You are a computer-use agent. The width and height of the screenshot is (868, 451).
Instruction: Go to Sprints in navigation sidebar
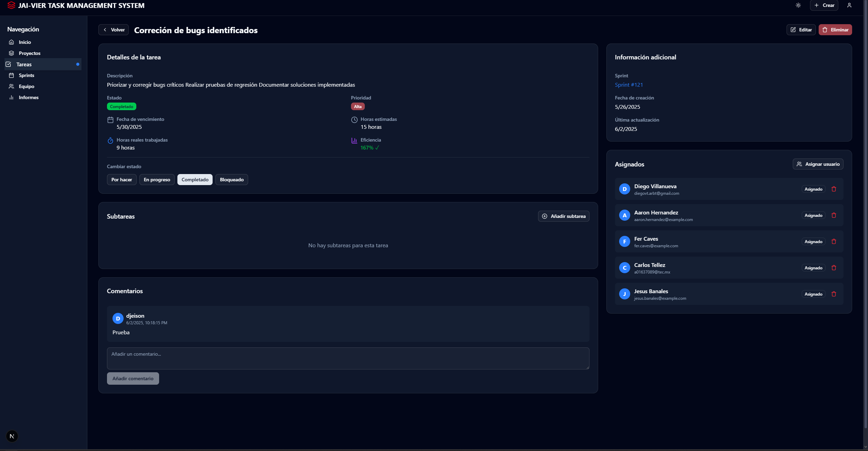click(x=26, y=75)
